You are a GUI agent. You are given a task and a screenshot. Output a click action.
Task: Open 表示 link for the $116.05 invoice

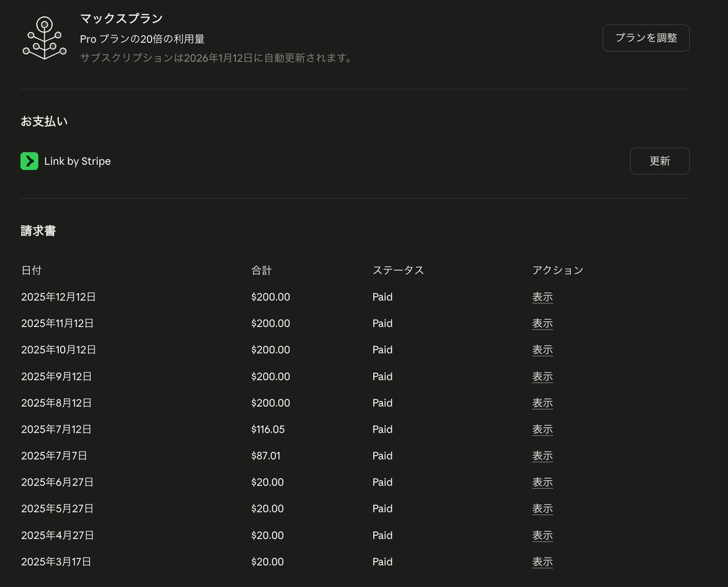[x=542, y=430]
